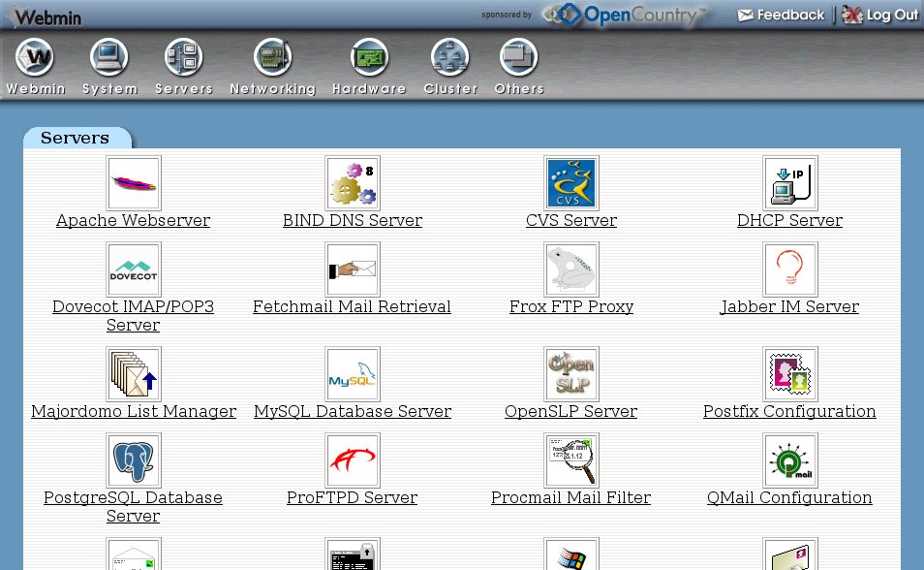Click the Log Out button
The image size is (924, 570).
click(x=880, y=15)
